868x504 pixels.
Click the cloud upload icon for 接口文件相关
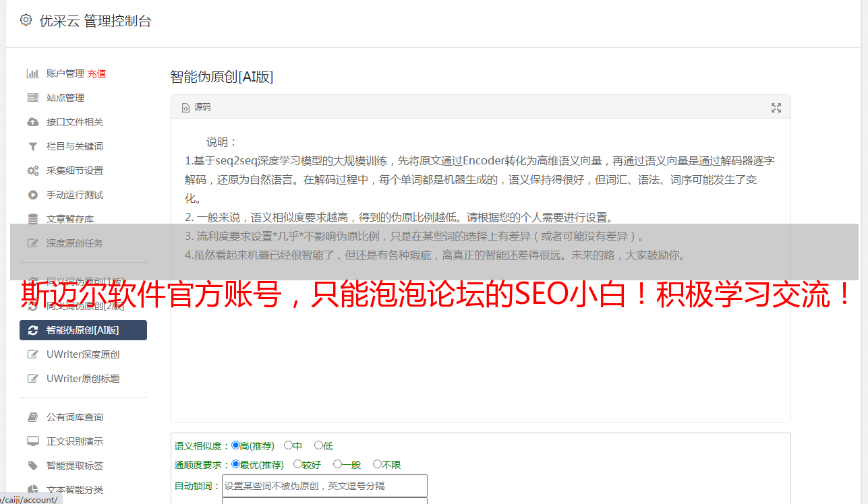tap(32, 122)
